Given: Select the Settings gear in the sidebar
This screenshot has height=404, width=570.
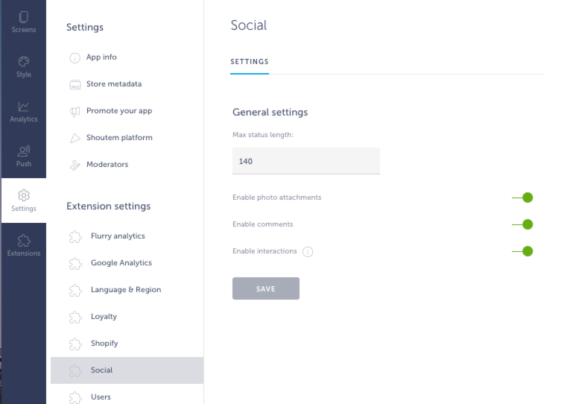Looking at the screenshot, I should [x=24, y=200].
